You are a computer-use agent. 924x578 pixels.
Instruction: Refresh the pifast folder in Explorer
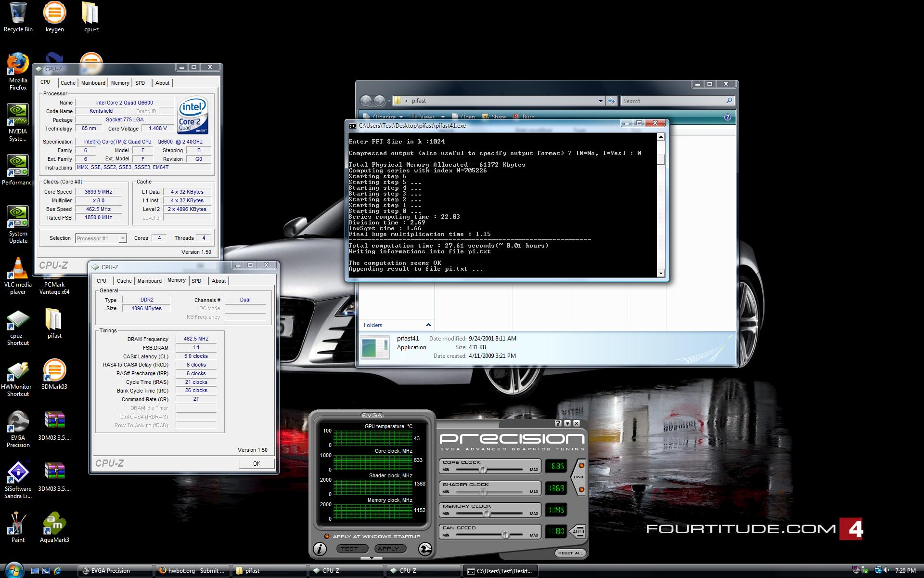coord(612,101)
